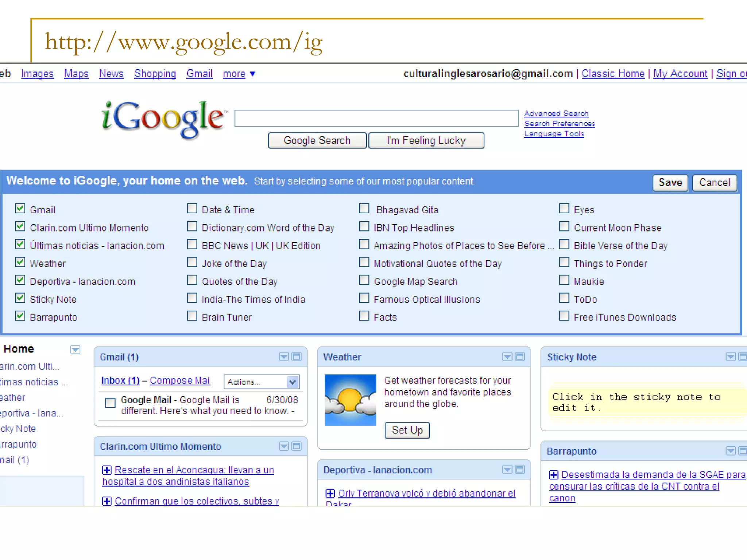
Task: Save the selected iGoogle content
Action: 670,182
